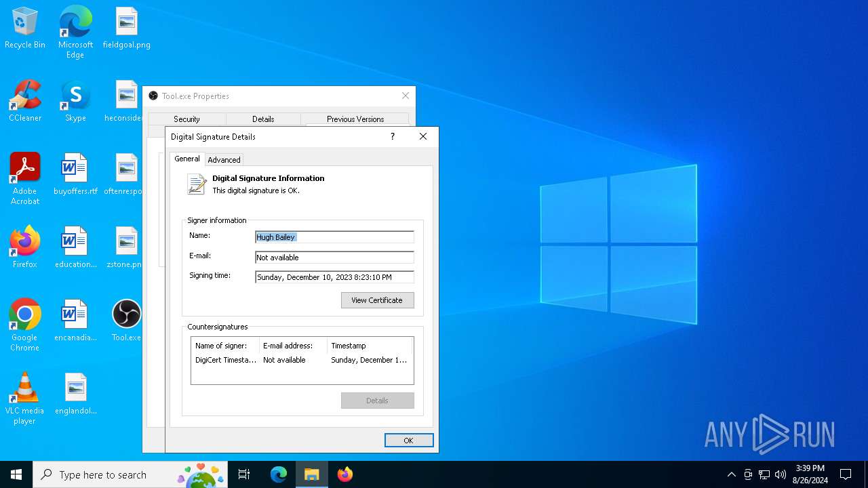Click the meet now tray icon
This screenshot has width=868, height=488.
[x=748, y=474]
